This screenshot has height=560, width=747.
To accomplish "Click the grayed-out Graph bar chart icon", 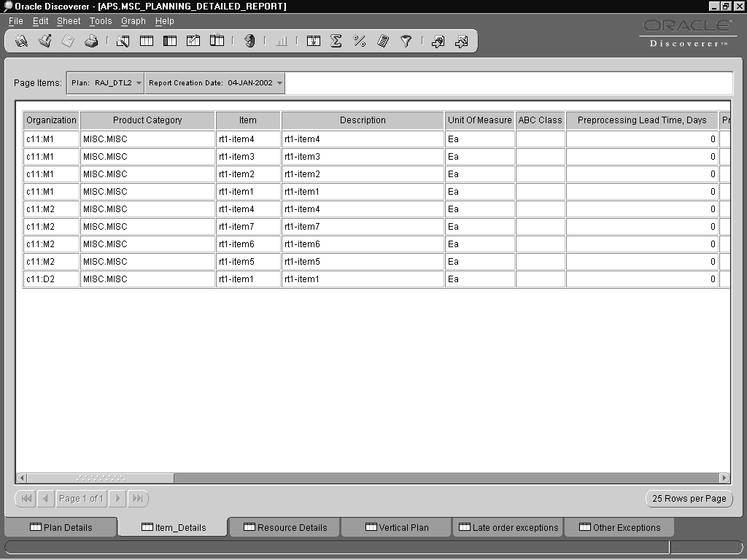I will [x=281, y=42].
